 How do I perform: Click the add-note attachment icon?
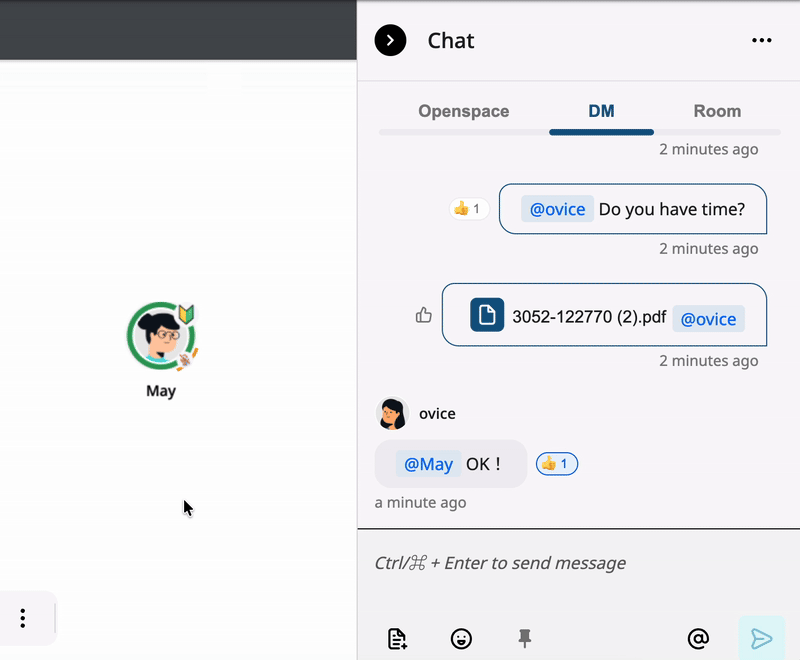pos(397,638)
